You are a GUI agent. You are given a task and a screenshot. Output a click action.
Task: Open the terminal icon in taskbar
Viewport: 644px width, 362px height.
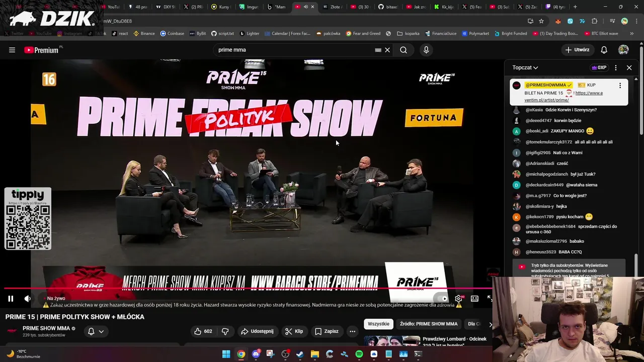click(x=418, y=354)
